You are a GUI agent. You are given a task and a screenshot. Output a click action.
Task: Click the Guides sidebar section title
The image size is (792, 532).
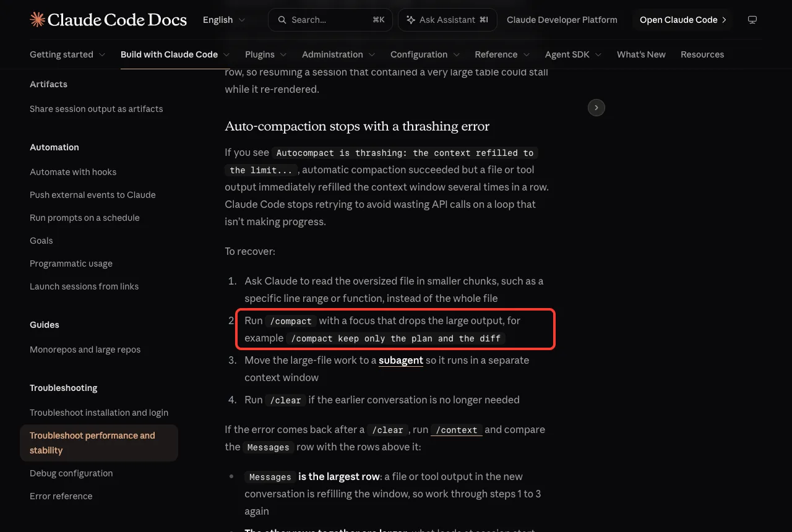coord(45,325)
